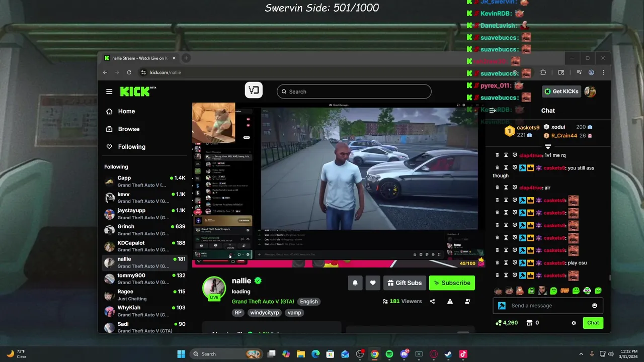Viewport: 644px width, 362px height.
Task: Toggle the heart follow button for nallie
Action: click(x=373, y=283)
